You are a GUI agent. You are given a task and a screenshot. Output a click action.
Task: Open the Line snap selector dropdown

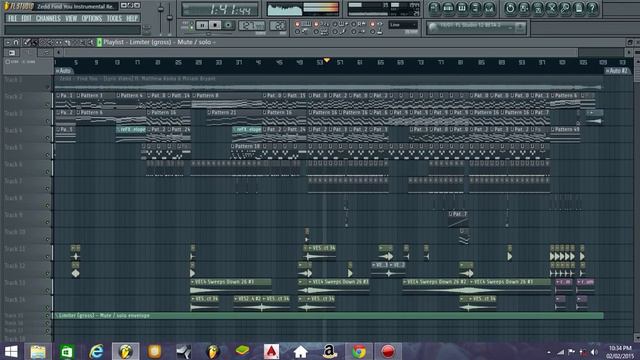(403, 25)
